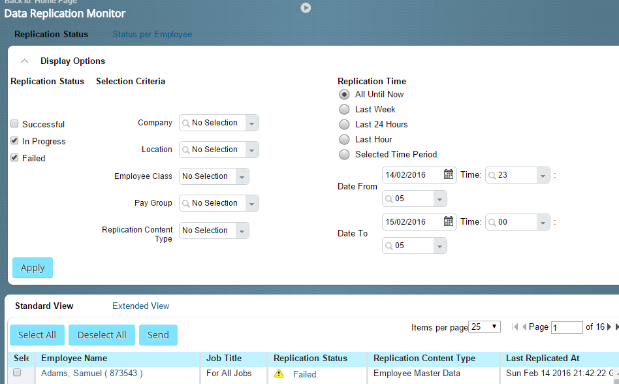Click the warning icon beside Failed status

point(279,373)
